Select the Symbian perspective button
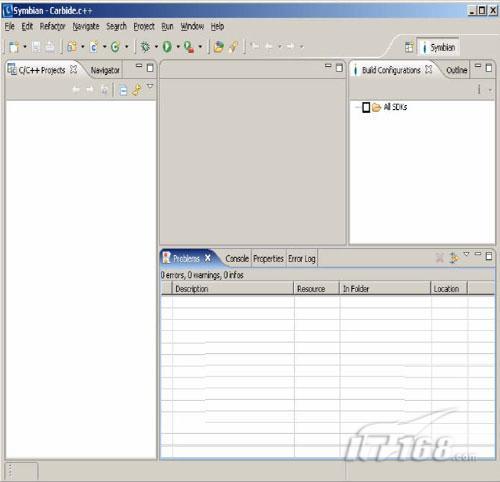500x482 pixels. point(438,47)
